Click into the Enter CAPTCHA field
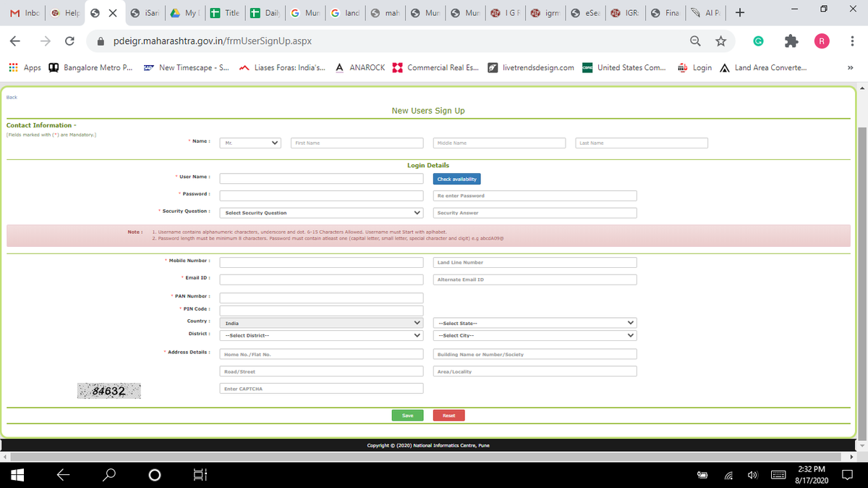 (321, 389)
